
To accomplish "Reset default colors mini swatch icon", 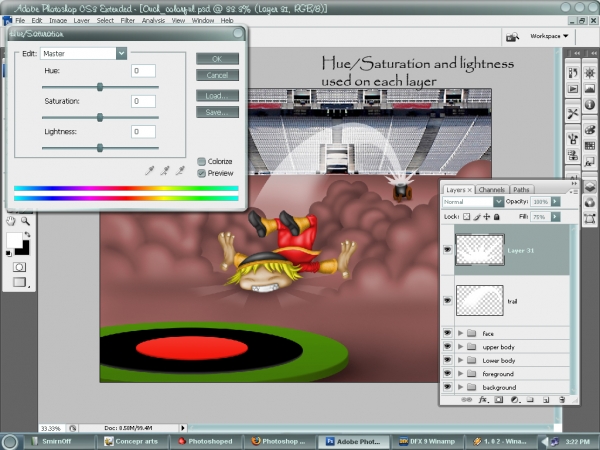I will pos(8,253).
